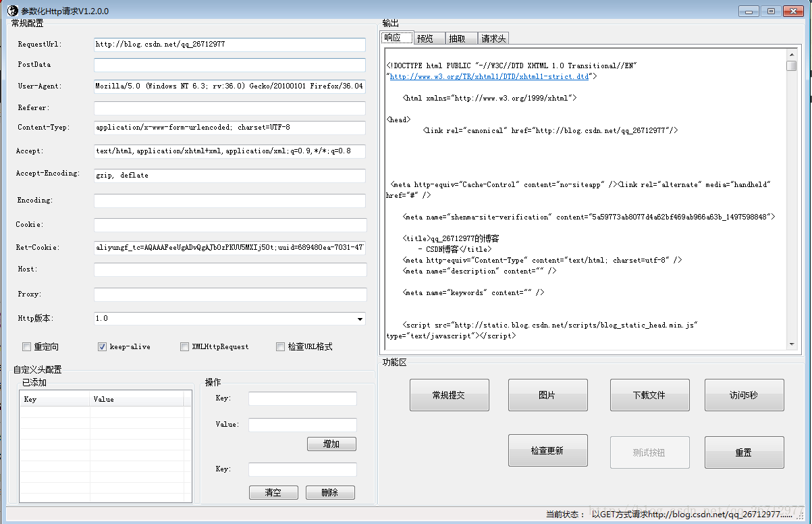
Task: Click the Referer input field
Action: [x=229, y=108]
